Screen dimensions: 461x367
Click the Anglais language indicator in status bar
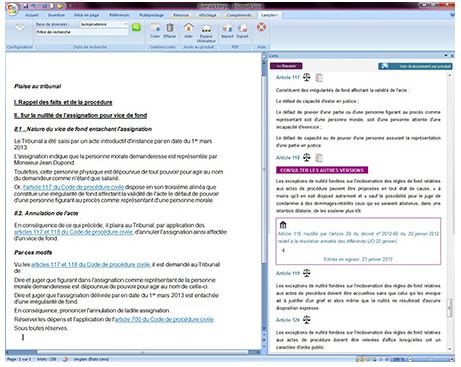pyautogui.click(x=91, y=359)
